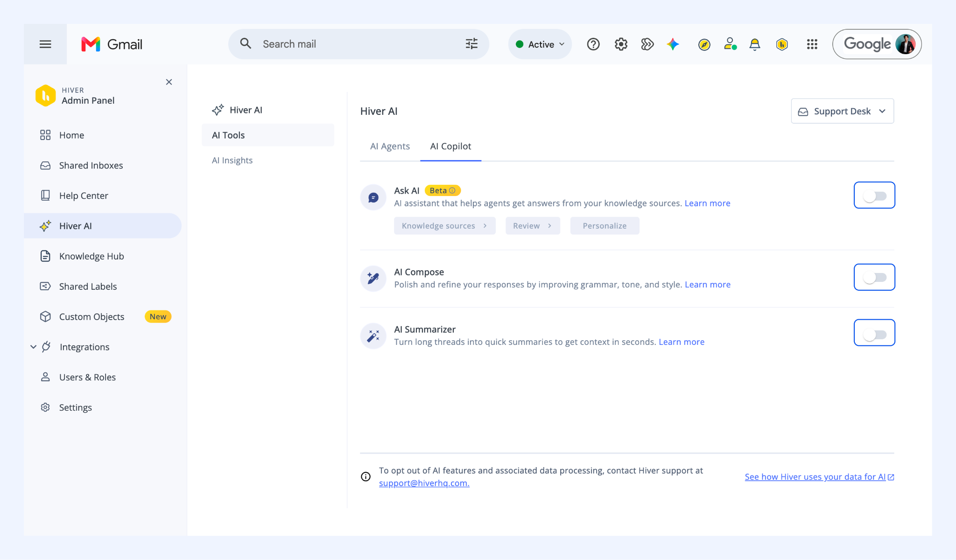Click the search magnifier icon
This screenshot has height=560, width=956.
(x=246, y=44)
